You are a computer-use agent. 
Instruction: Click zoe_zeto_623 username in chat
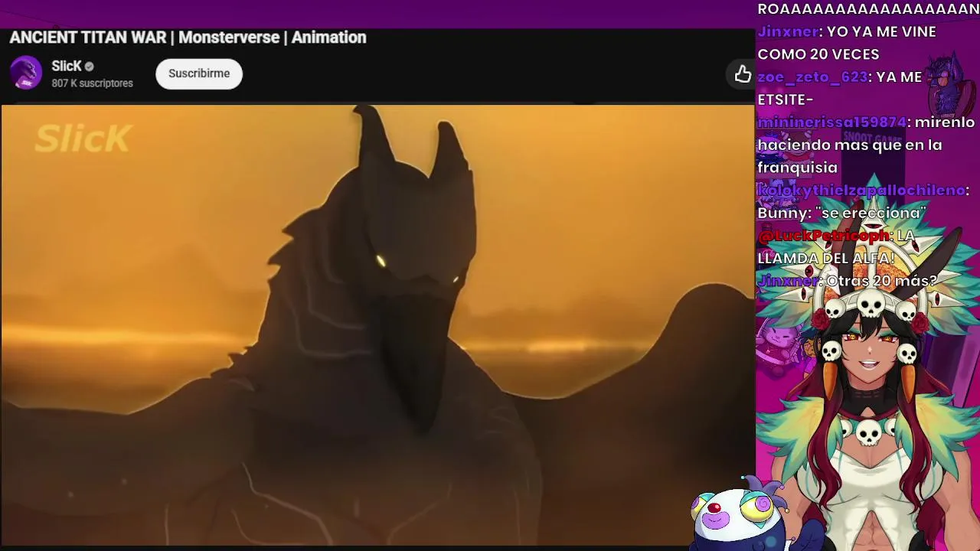(812, 77)
